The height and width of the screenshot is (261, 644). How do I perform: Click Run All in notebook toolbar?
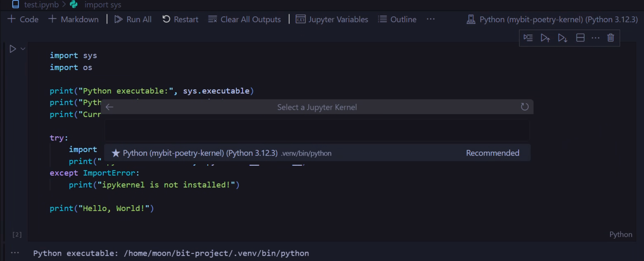point(133,19)
